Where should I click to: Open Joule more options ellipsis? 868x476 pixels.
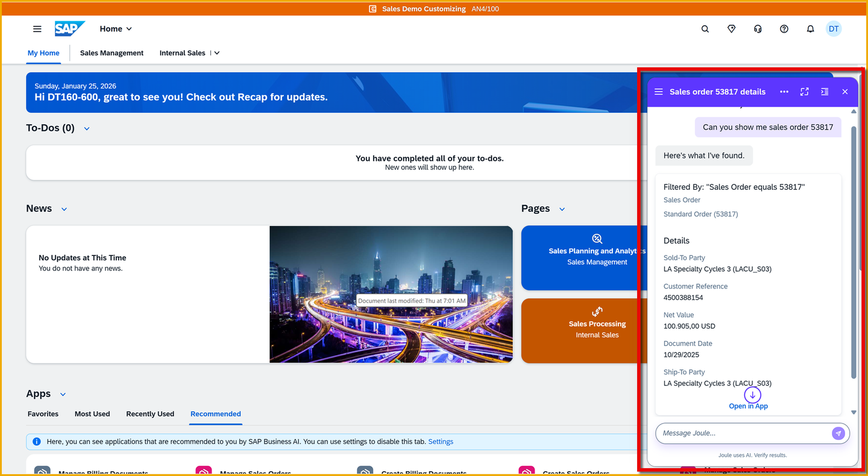(784, 92)
